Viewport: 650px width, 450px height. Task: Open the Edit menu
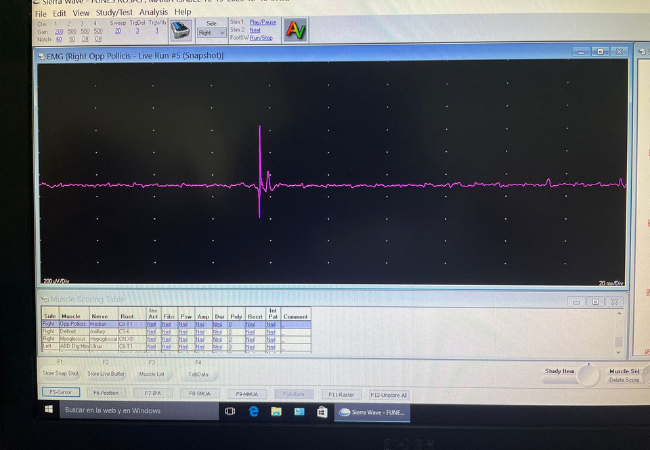point(59,13)
